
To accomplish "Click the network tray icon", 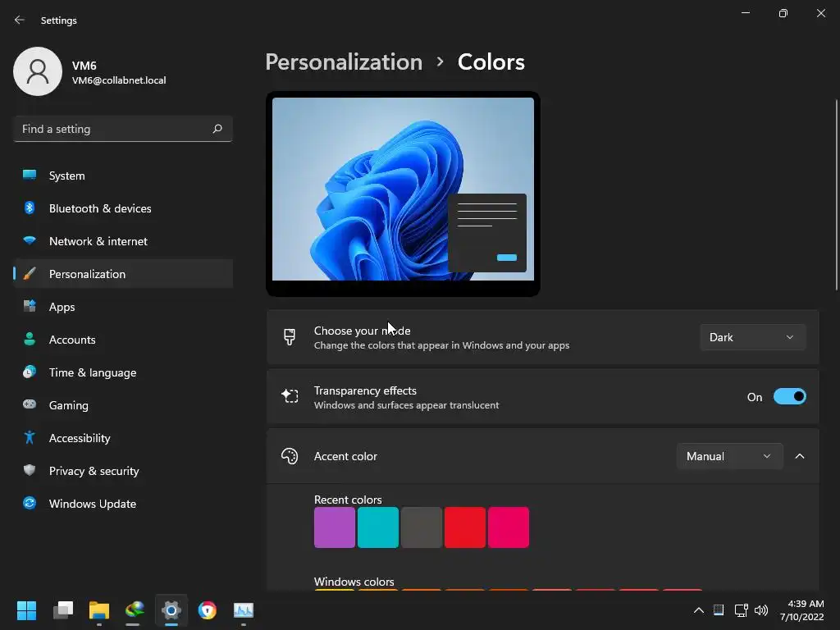I will (x=741, y=610).
